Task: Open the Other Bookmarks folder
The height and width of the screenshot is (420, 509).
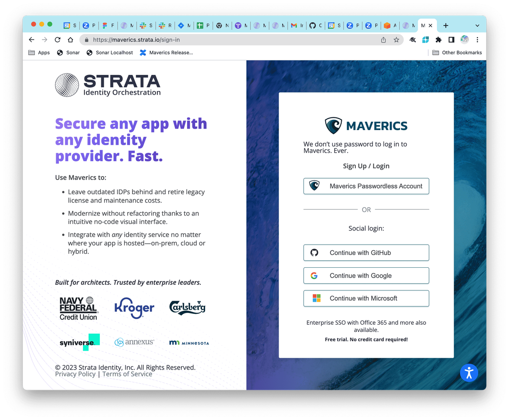Action: click(x=457, y=53)
